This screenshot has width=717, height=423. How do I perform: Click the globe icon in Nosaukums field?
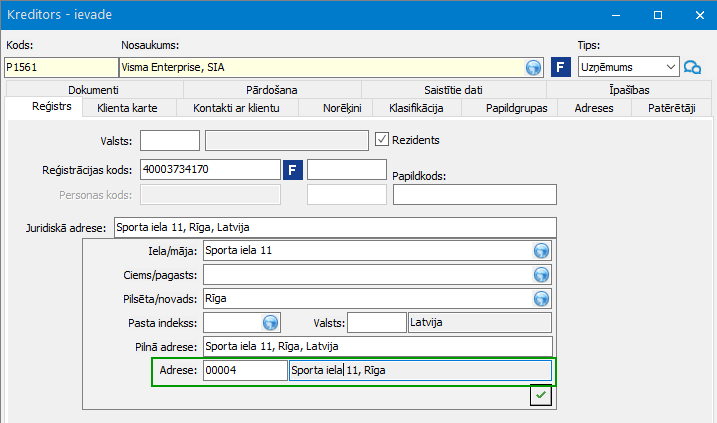(534, 68)
